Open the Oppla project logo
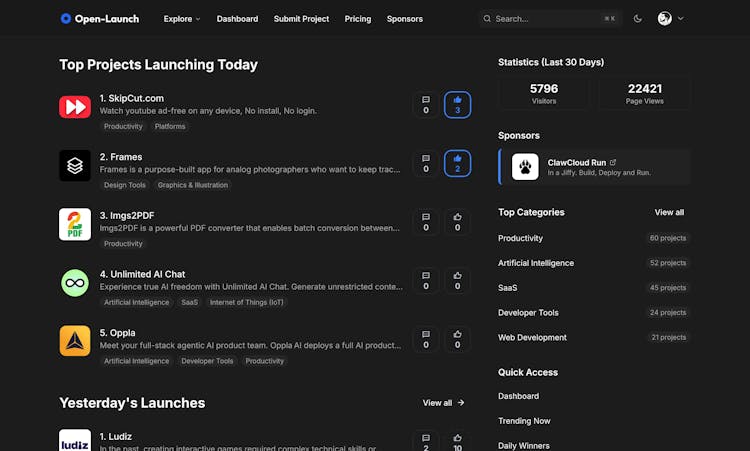This screenshot has width=750, height=451. tap(75, 341)
